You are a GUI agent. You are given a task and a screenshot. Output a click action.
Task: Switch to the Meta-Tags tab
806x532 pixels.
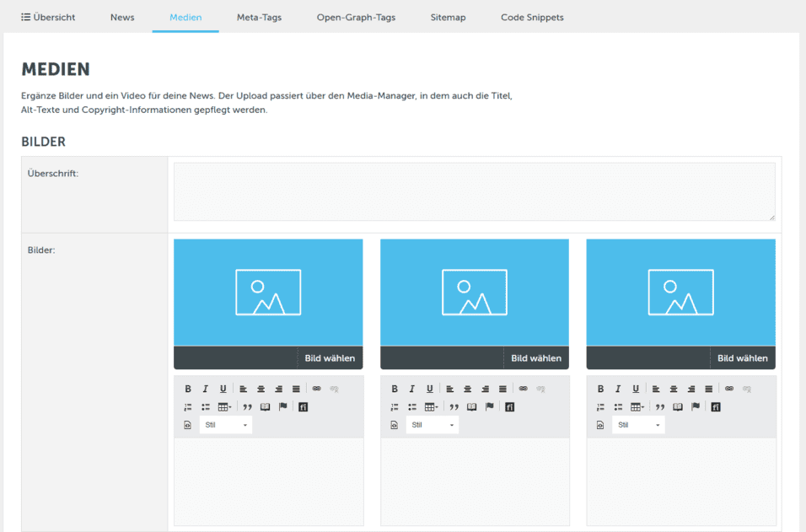(x=259, y=17)
